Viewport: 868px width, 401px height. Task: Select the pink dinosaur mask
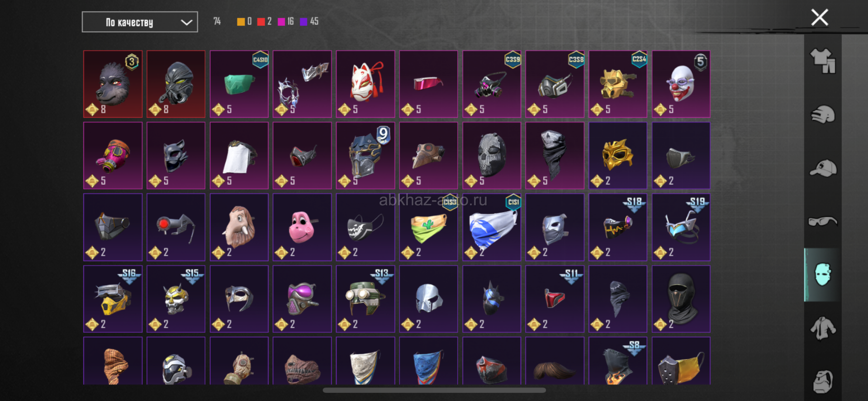coord(302,227)
